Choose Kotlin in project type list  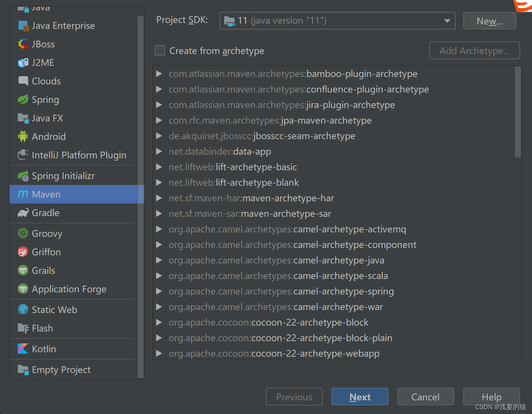[x=73, y=349]
